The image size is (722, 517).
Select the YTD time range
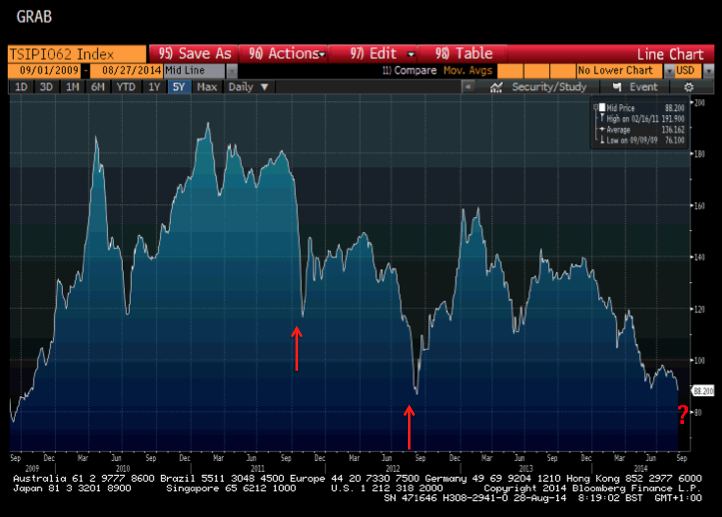click(126, 87)
